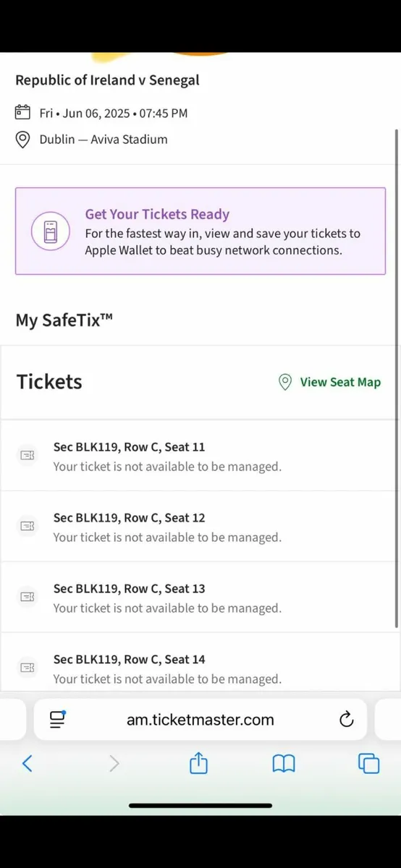Image resolution: width=401 pixels, height=868 pixels.
Task: Select the Get Your Tickets Ready banner
Action: [200, 231]
